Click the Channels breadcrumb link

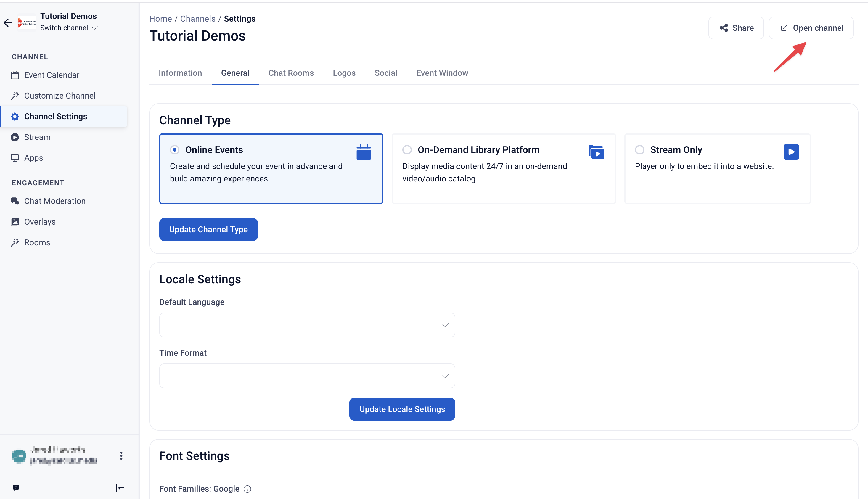(198, 19)
